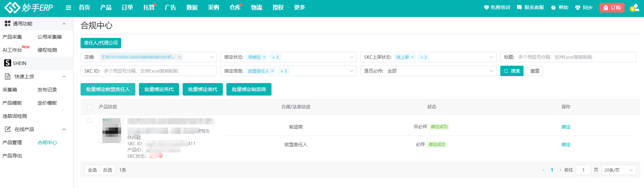Collapse the 通用功能 sidebar section
Viewport: 644px width, 188px height.
(x=64, y=24)
